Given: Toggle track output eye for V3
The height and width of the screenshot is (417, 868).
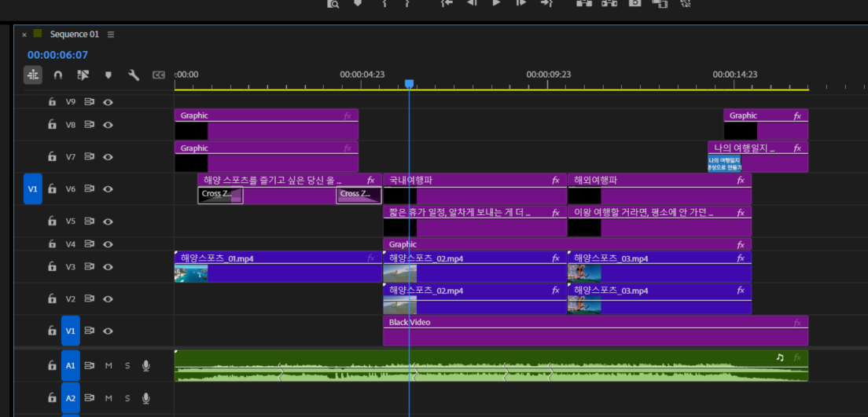Looking at the screenshot, I should [x=108, y=267].
